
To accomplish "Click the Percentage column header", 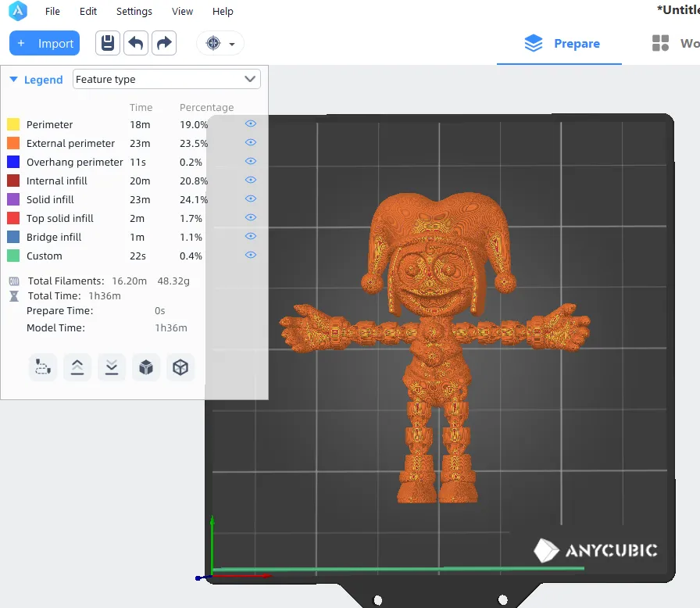I will pyautogui.click(x=207, y=108).
